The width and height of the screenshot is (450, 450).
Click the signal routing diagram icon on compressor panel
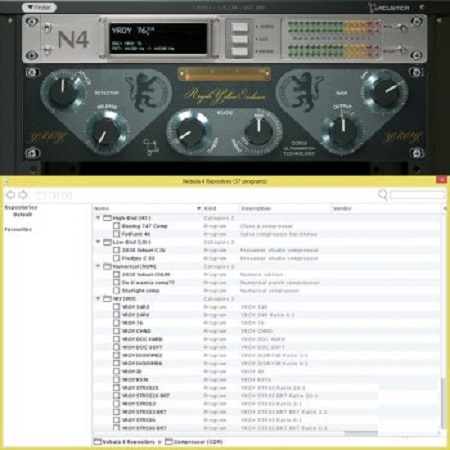[151, 147]
